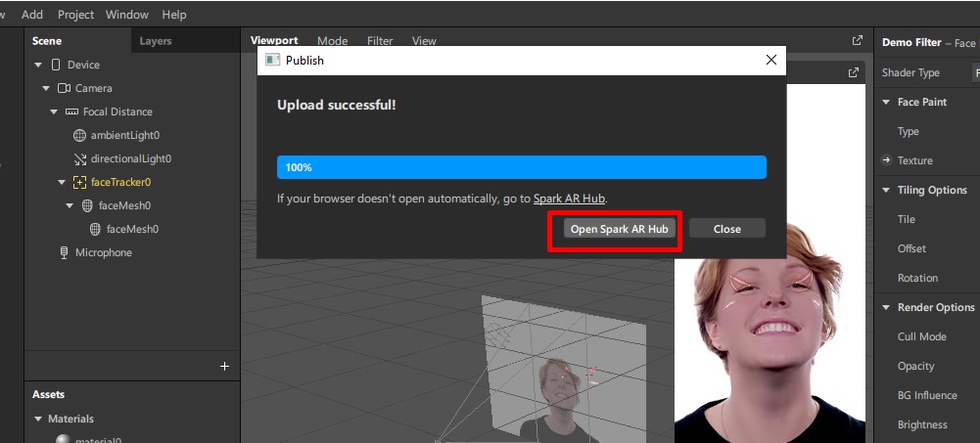Click the Brightness property label

[922, 424]
